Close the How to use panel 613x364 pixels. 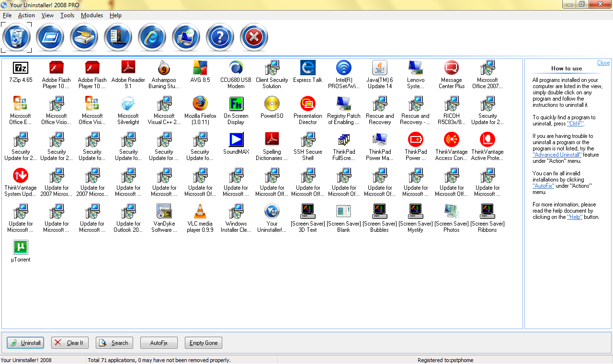(603, 63)
